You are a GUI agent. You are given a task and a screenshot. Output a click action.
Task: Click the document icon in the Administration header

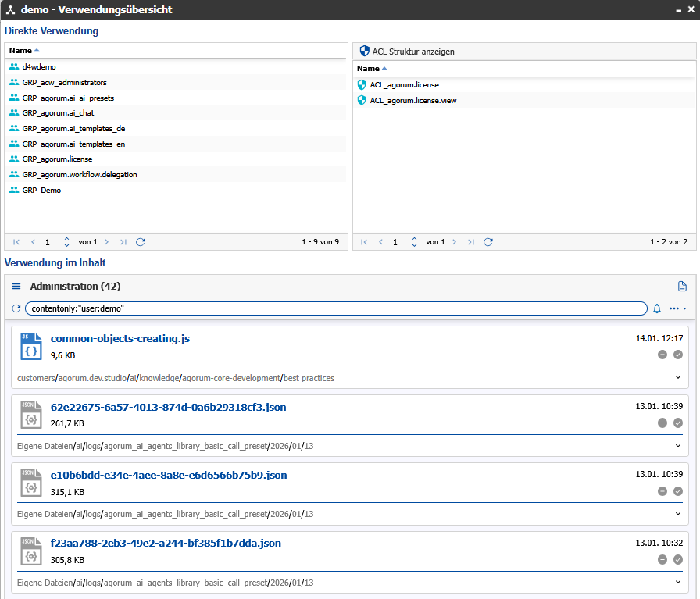[682, 287]
